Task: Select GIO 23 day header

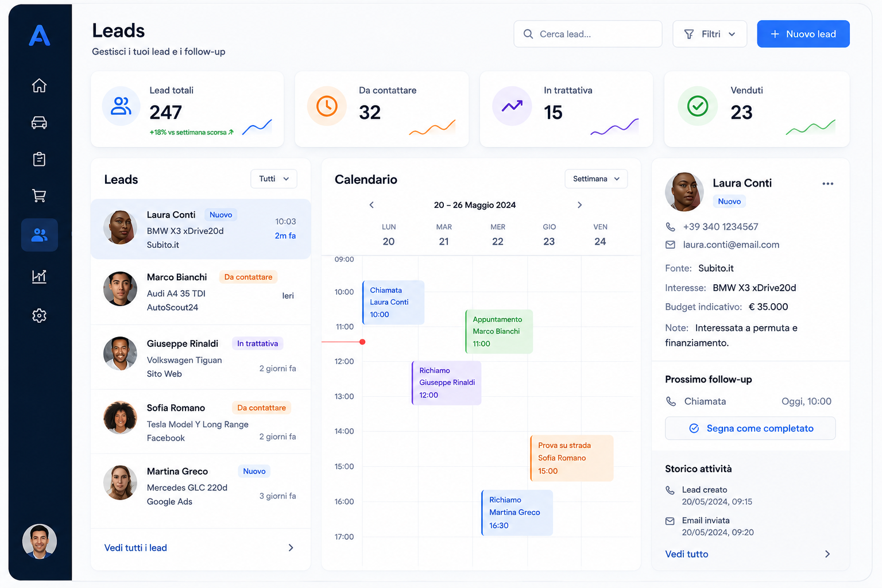Action: pyautogui.click(x=550, y=235)
